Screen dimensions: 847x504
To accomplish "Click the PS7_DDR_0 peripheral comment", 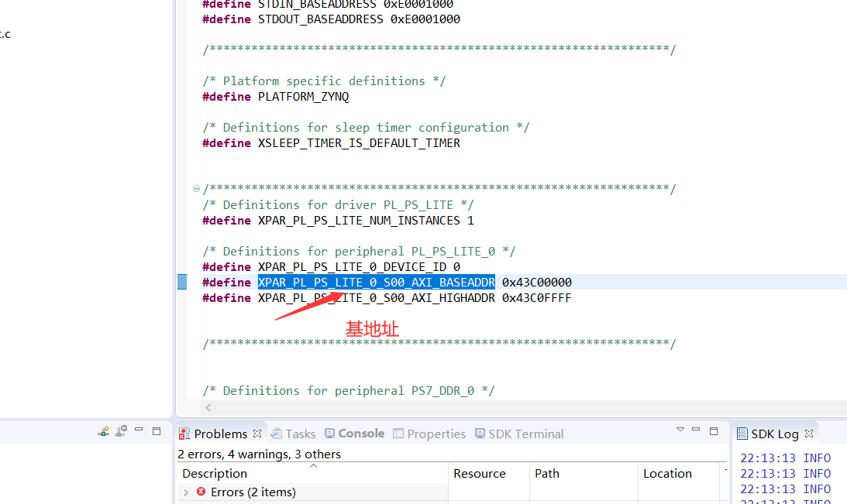I will click(x=349, y=391).
